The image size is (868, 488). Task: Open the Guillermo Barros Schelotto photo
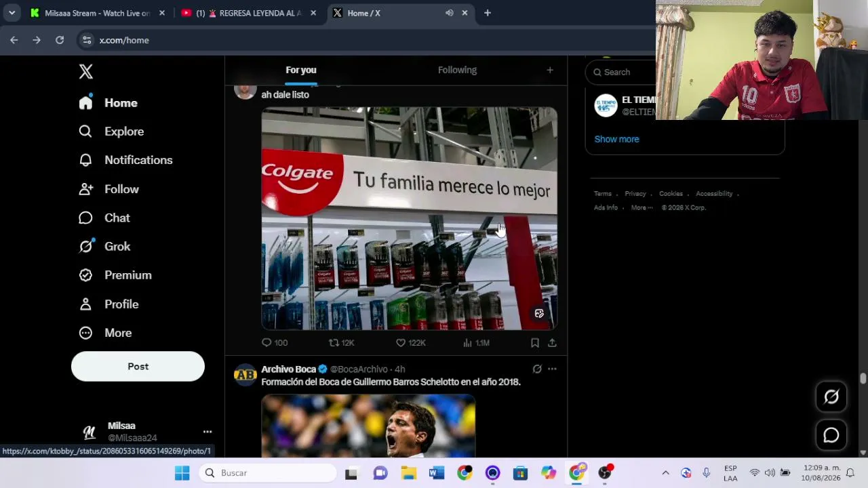[368, 426]
